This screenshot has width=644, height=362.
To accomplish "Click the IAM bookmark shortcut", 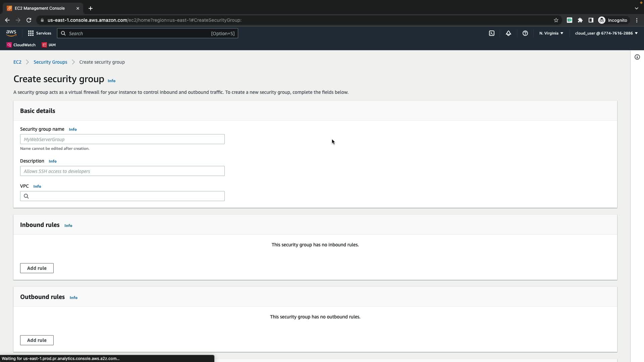I will coord(49,45).
